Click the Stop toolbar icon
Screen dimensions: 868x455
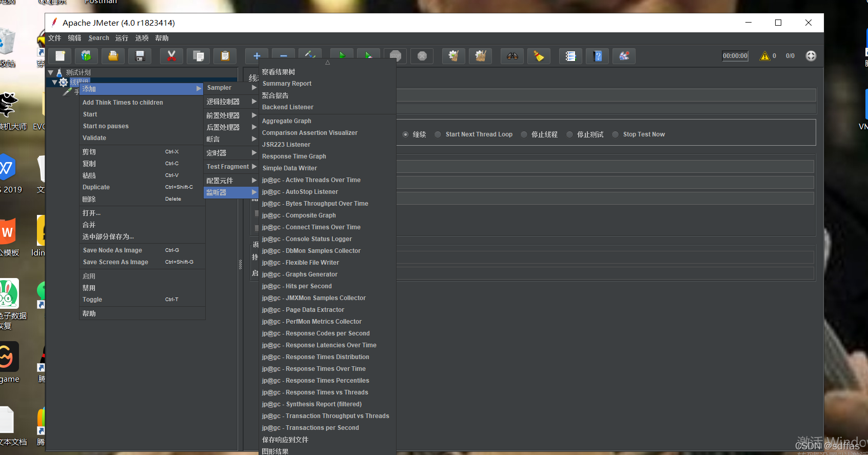395,56
